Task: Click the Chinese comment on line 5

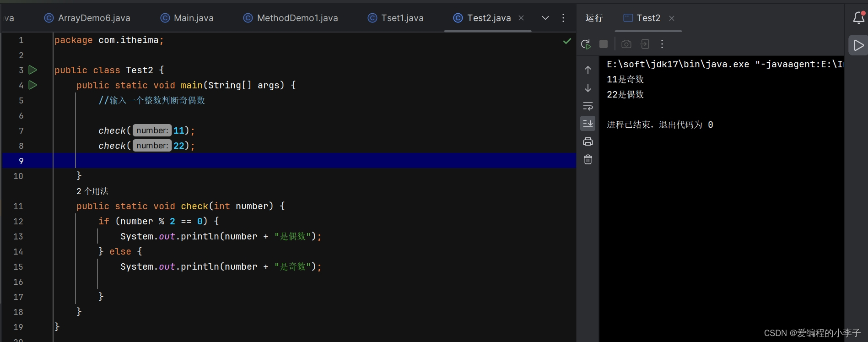Action: pos(151,100)
